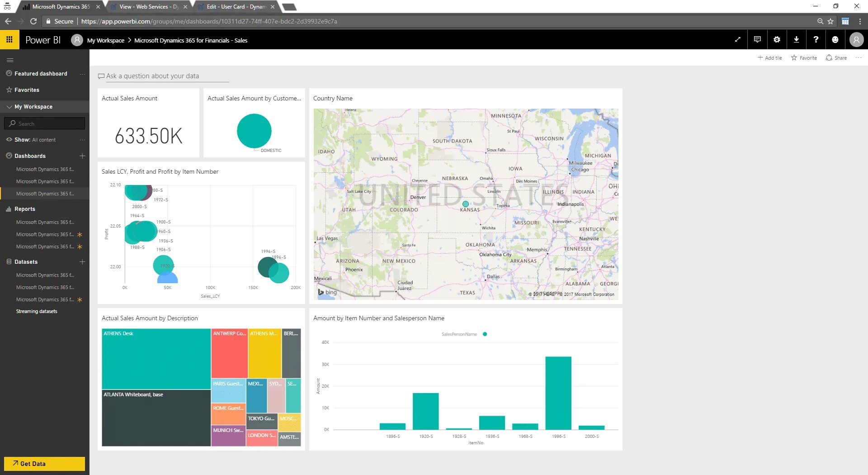Click the browser extension calendar icon
This screenshot has width=868, height=475.
[845, 21]
